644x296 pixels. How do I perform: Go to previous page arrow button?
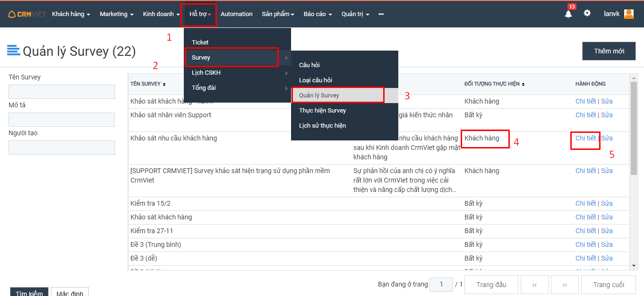point(534,285)
